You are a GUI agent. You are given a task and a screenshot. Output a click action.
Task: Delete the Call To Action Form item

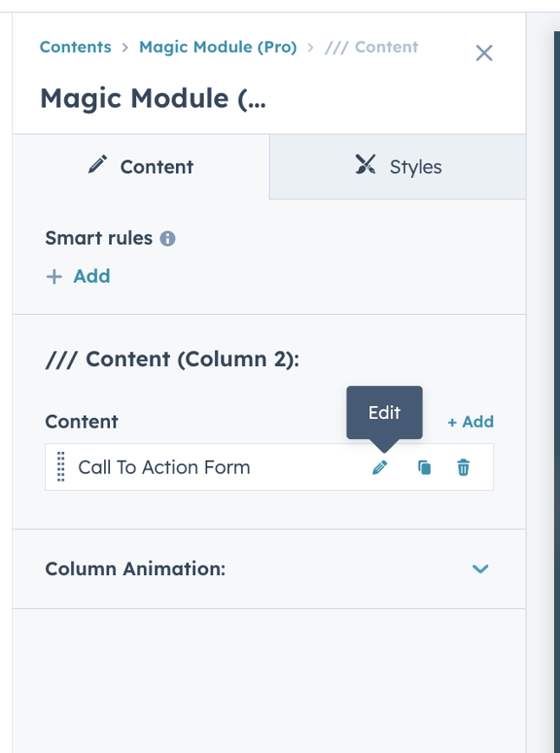click(464, 468)
